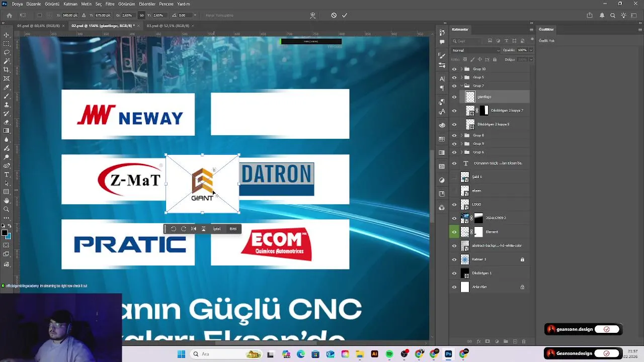Open the Character panel icon in side strip
644x362 pixels.
click(x=442, y=78)
